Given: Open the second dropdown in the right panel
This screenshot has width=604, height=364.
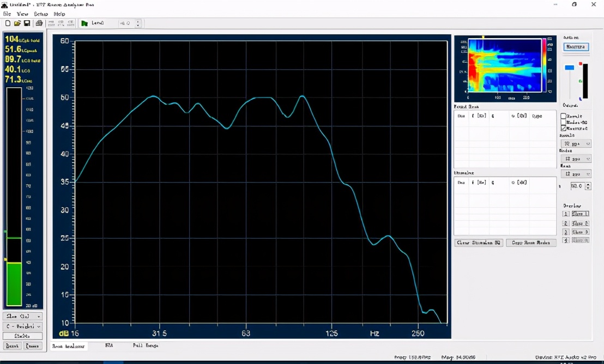Looking at the screenshot, I should [576, 159].
